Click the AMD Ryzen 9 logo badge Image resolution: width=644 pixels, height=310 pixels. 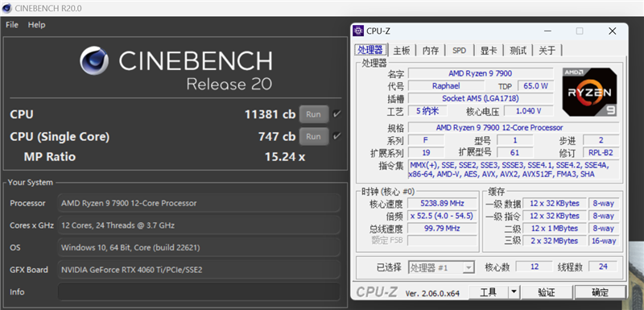tap(590, 92)
